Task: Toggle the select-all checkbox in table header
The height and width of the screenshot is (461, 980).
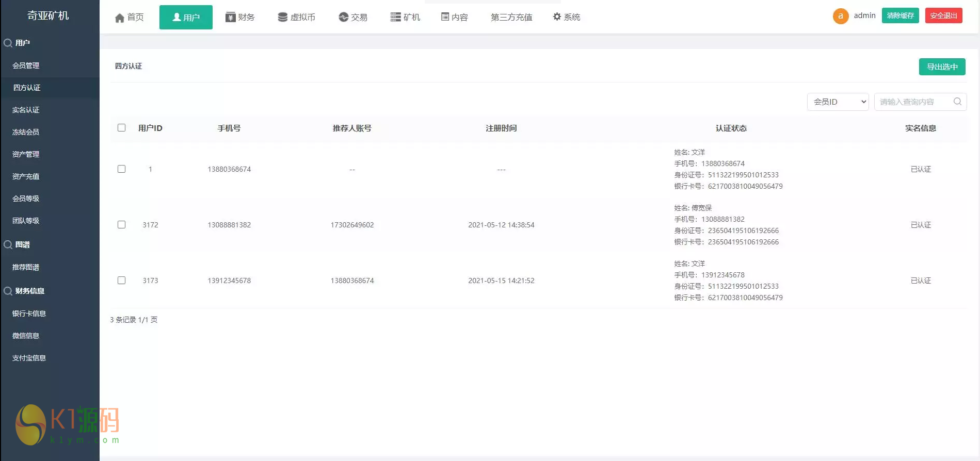Action: coord(122,128)
